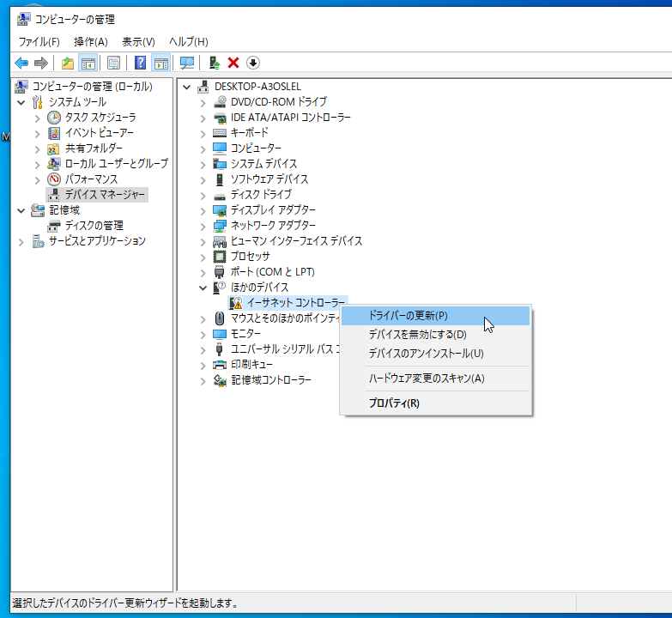Viewport: 672px width, 618px height.
Task: Select ハードウェア変更のスキャン(A) menu entry
Action: (435, 379)
